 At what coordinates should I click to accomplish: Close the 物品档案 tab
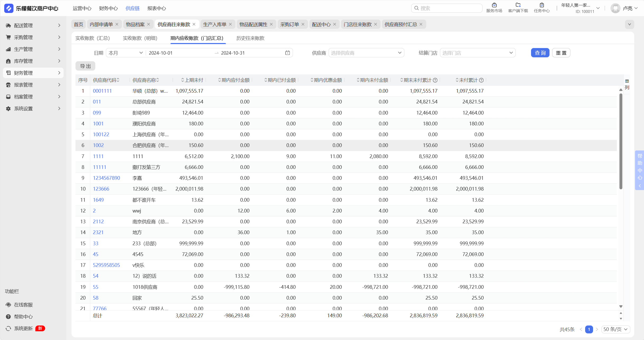point(149,24)
